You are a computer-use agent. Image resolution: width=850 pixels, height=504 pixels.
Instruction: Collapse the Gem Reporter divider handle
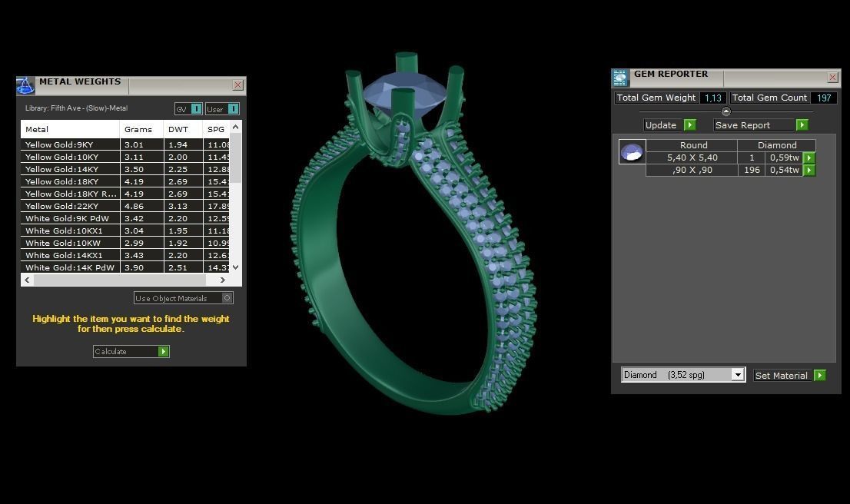tap(725, 111)
